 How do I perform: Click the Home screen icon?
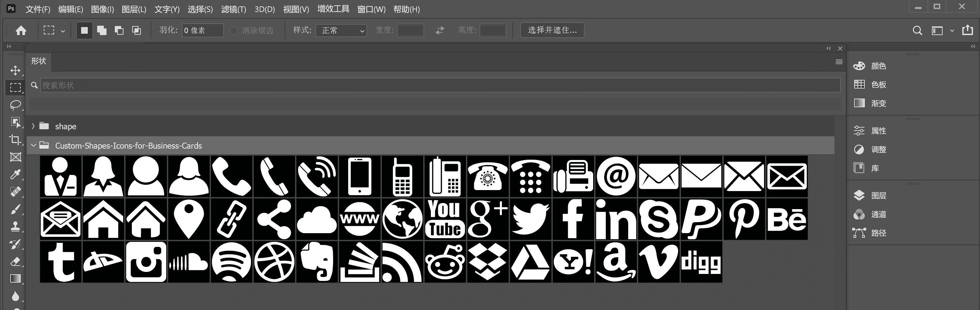21,30
